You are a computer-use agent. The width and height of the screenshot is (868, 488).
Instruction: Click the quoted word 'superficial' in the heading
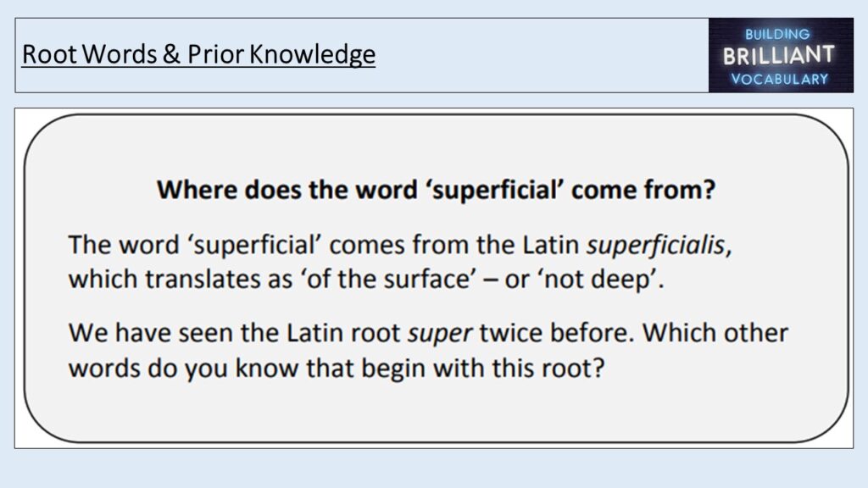pyautogui.click(x=494, y=190)
